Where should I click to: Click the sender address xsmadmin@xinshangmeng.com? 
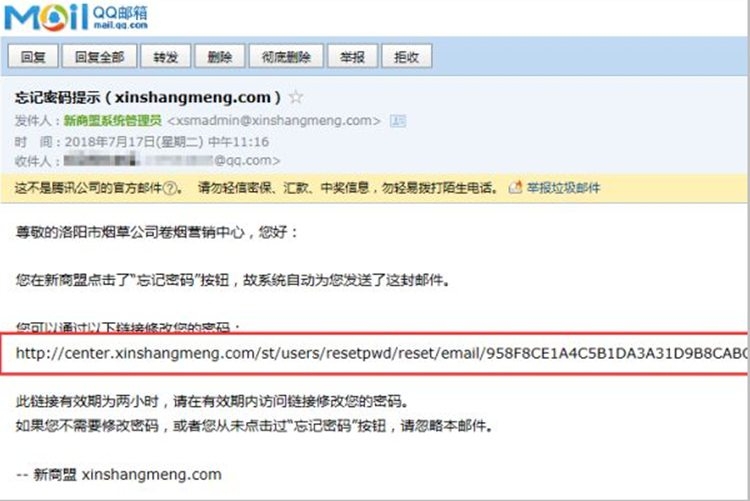tap(274, 121)
